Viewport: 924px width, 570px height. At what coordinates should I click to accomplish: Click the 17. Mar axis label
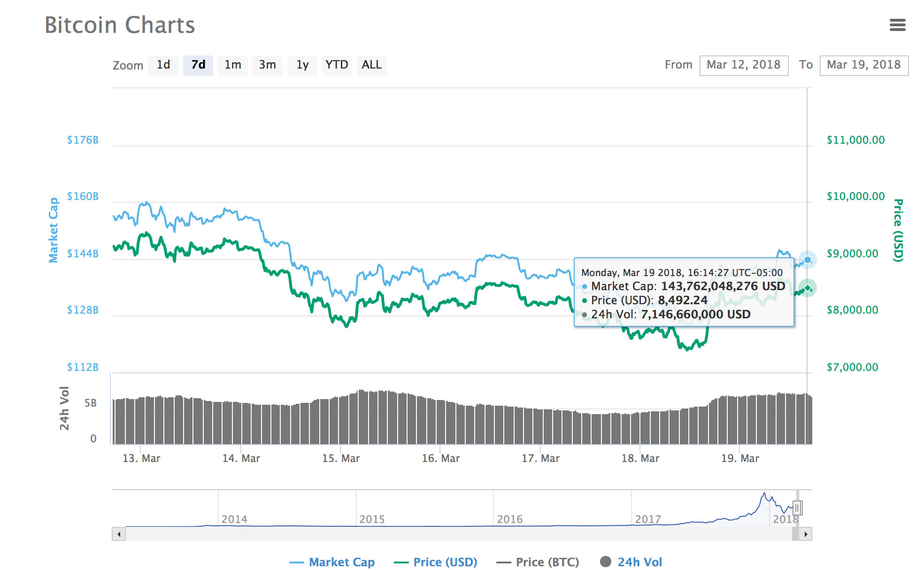click(540, 458)
